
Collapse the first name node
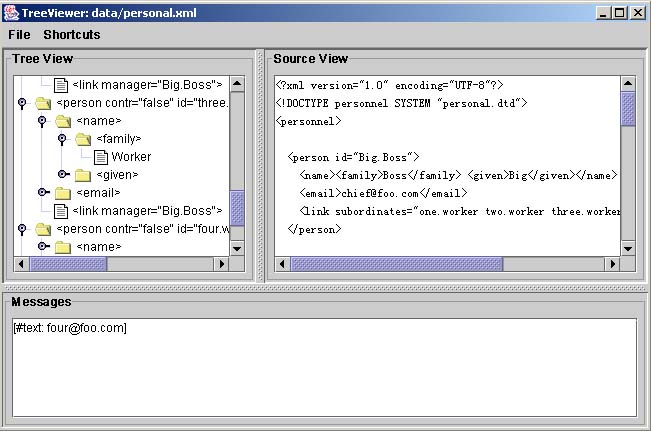(x=42, y=121)
